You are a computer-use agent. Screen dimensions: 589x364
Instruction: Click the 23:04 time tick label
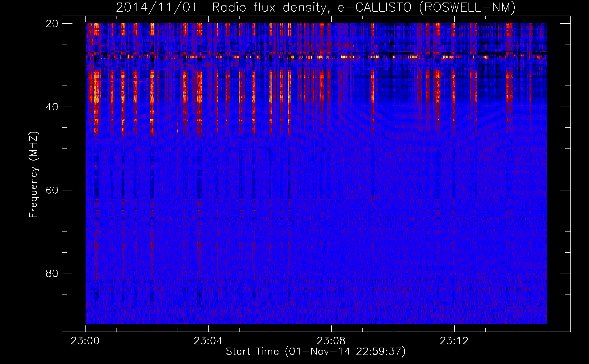tap(208, 341)
